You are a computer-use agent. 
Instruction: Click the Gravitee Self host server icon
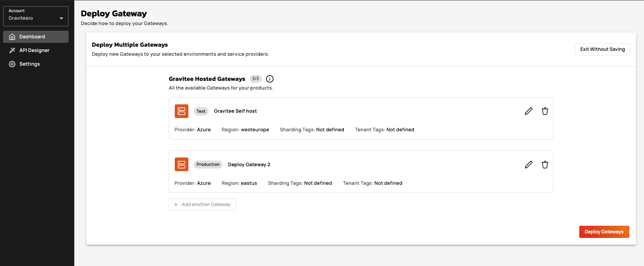pos(182,111)
